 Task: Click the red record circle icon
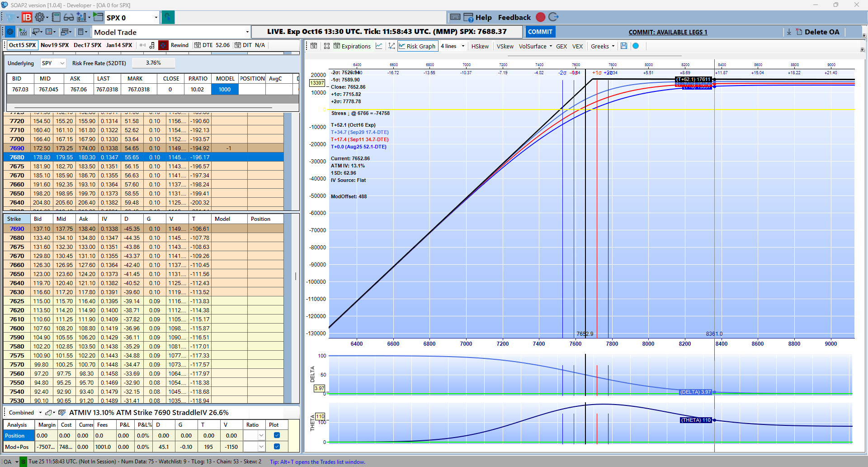tap(540, 17)
